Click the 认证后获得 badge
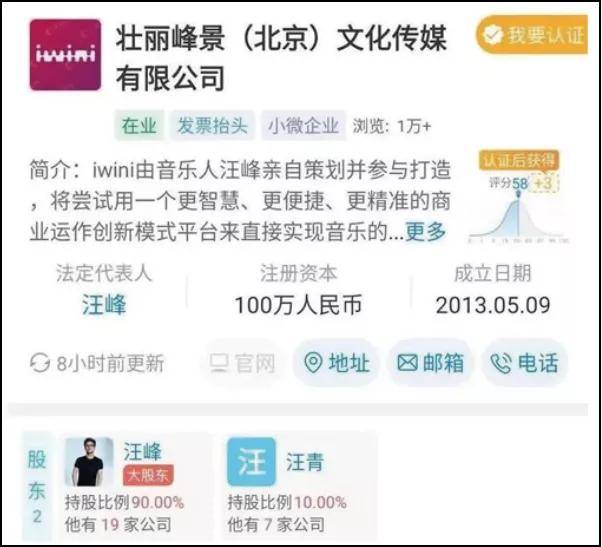The height and width of the screenshot is (547, 602). 518,160
